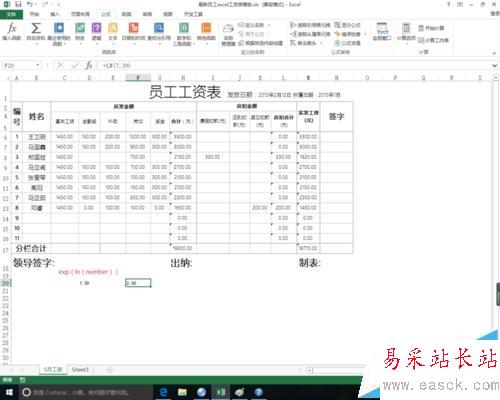The image size is (500, 400).
Task: Click Calculate Now (开始计算)
Action: 431,28
